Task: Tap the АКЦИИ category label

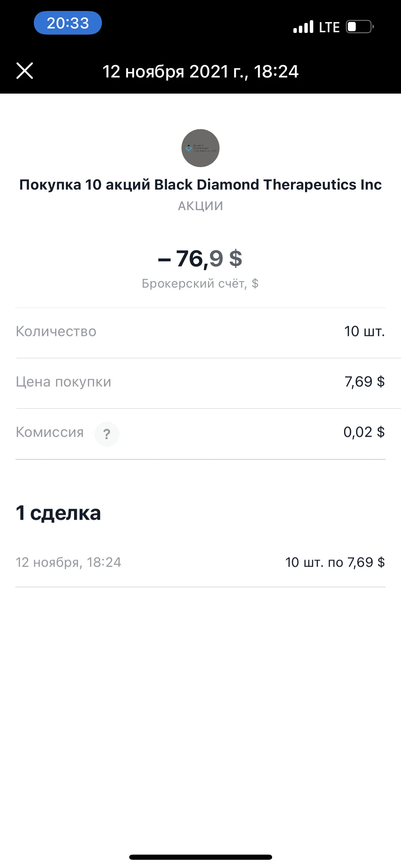Action: (200, 206)
